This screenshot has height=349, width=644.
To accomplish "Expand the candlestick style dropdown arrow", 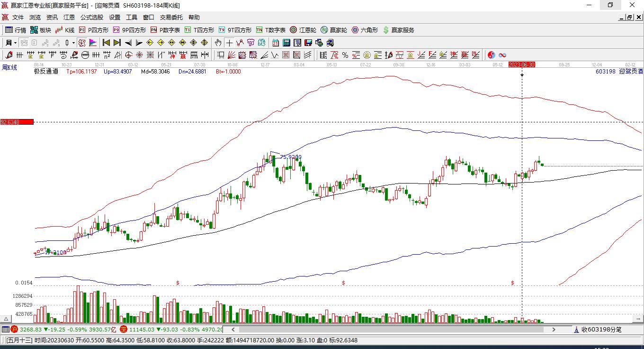I will 73,43.
